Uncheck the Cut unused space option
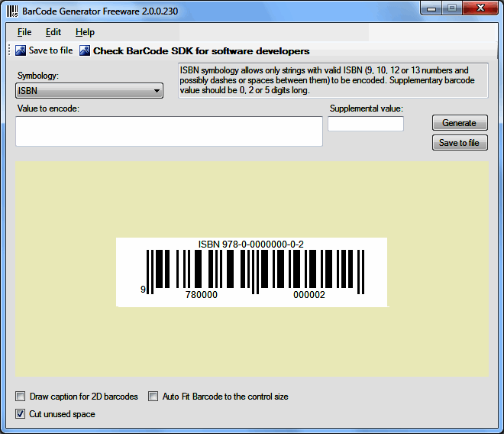The width and height of the screenshot is (504, 434). [21, 413]
